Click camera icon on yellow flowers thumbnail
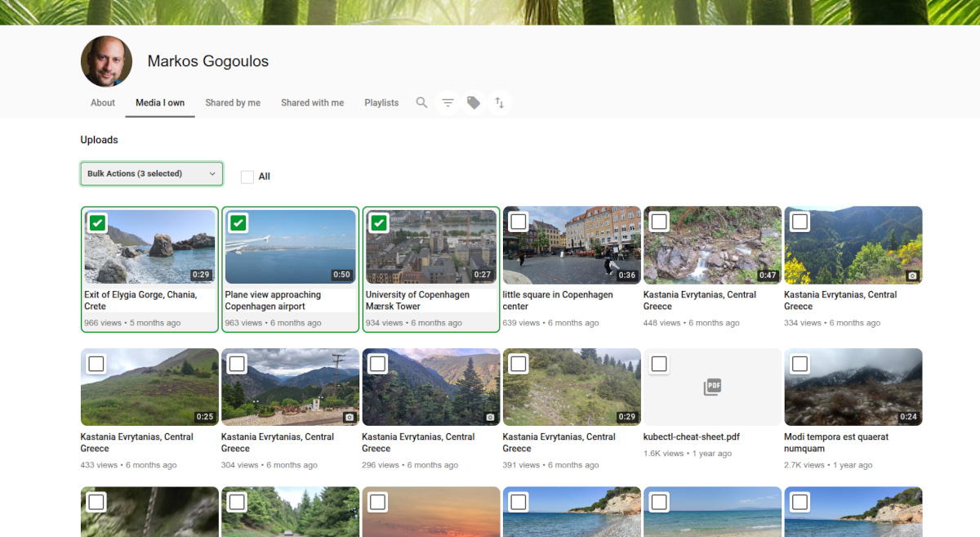The width and height of the screenshot is (980, 537). [912, 275]
